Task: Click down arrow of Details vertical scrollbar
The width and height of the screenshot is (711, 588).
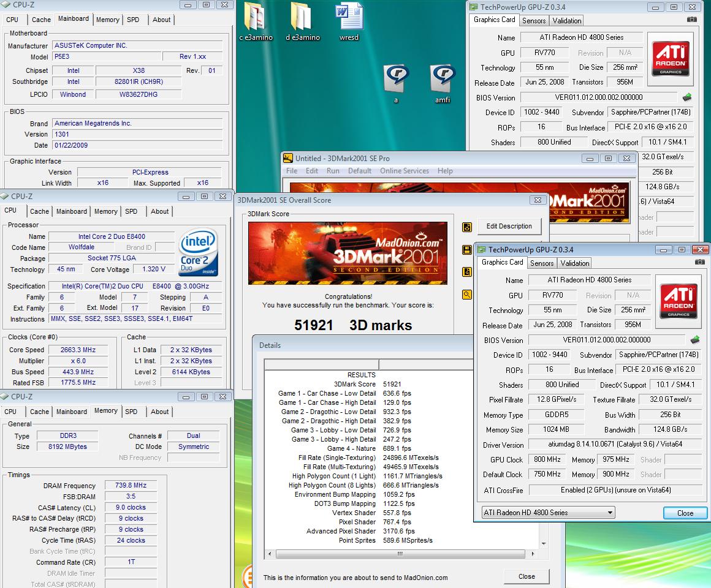Action: coord(543,543)
